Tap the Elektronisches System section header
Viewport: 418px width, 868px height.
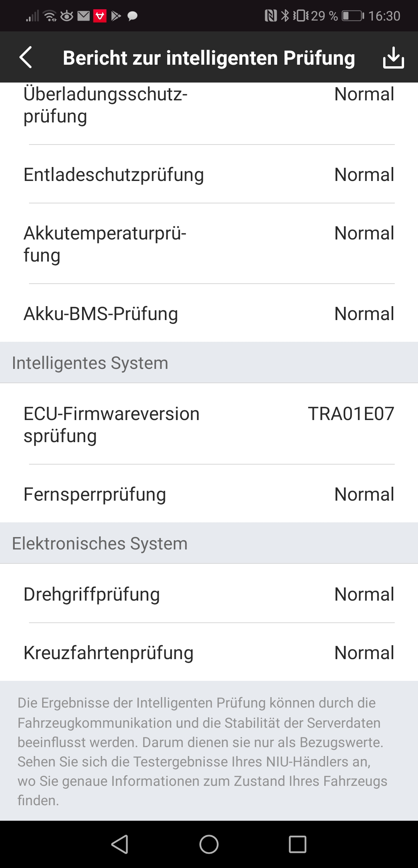tap(100, 543)
